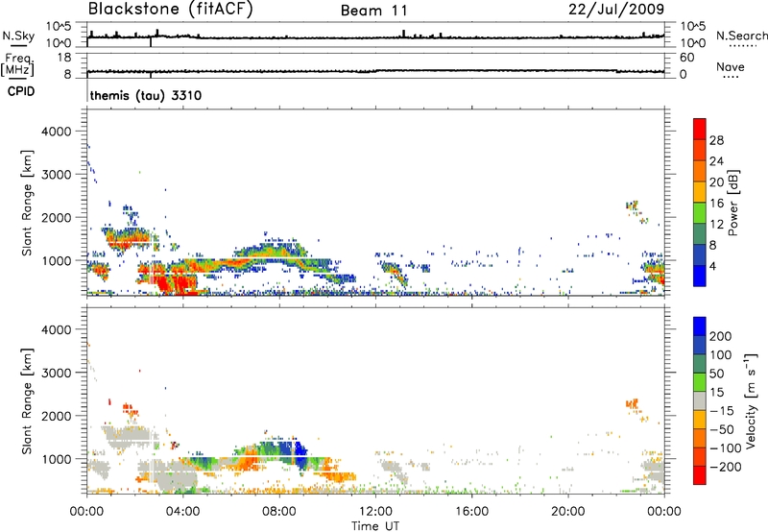This screenshot has width=768, height=532.
Task: Click the "16:00" time tick label
Action: (x=471, y=512)
